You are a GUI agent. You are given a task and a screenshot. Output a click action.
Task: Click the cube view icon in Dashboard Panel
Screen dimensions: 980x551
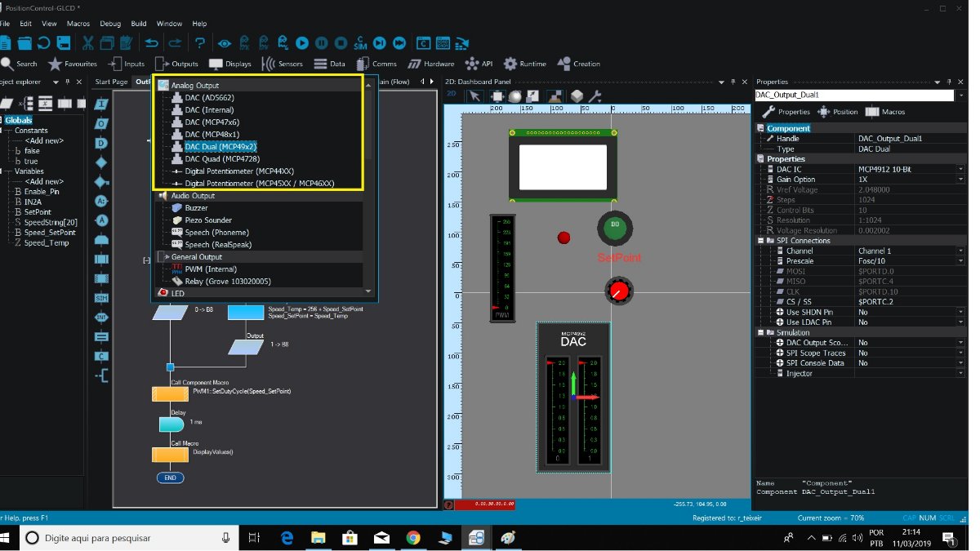(577, 96)
